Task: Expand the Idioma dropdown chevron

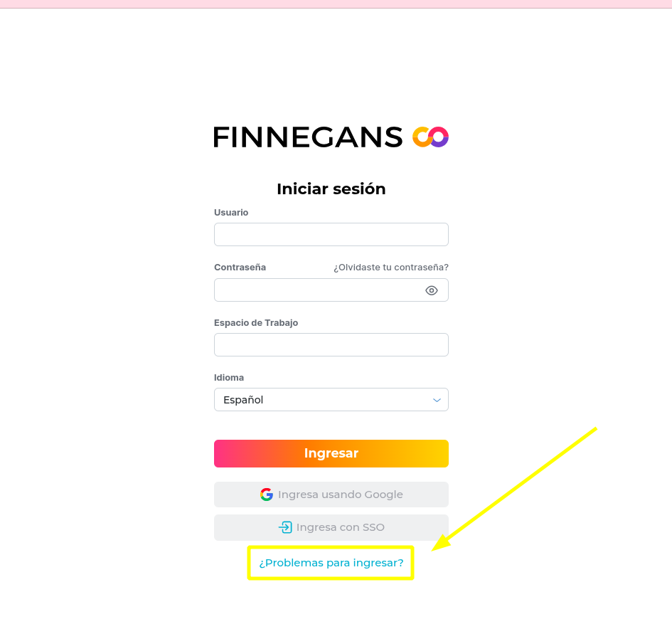Action: click(x=437, y=400)
